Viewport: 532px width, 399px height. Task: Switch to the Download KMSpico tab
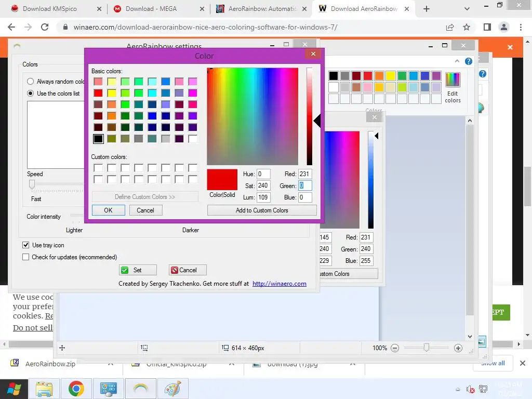(x=49, y=9)
